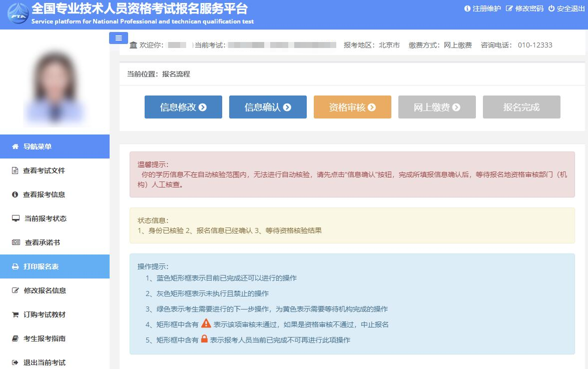The height and width of the screenshot is (369, 588).
Task: Click the PTA platform logo
Action: 18,14
